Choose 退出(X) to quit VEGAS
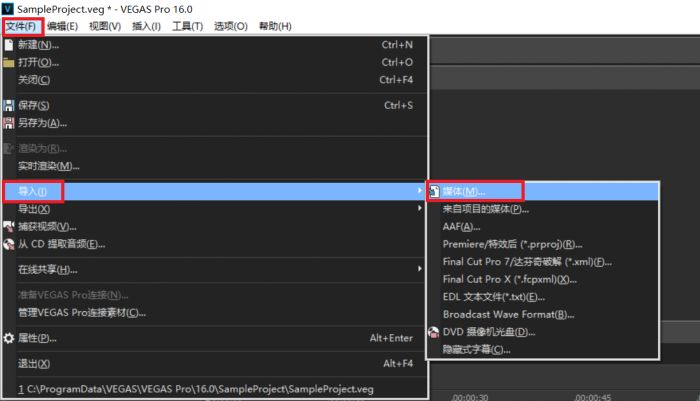This screenshot has width=700, height=401. pyautogui.click(x=215, y=363)
